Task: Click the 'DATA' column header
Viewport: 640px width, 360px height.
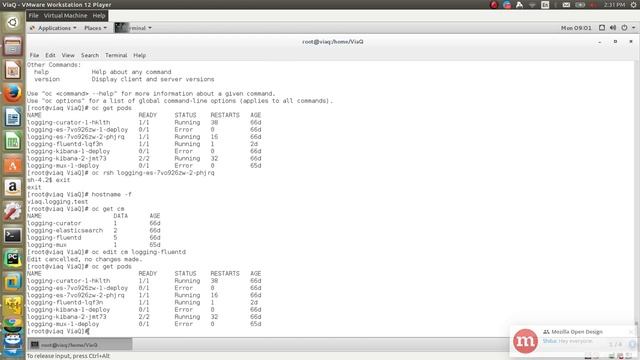Action: 120,216
